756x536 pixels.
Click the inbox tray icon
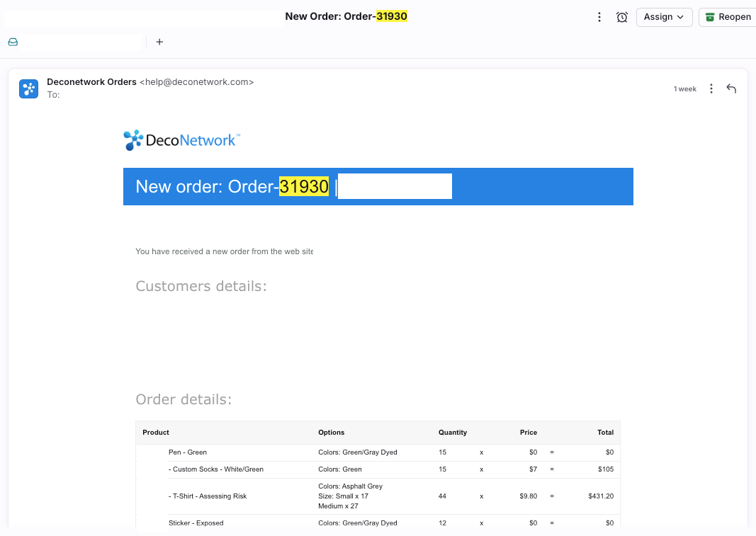(13, 42)
